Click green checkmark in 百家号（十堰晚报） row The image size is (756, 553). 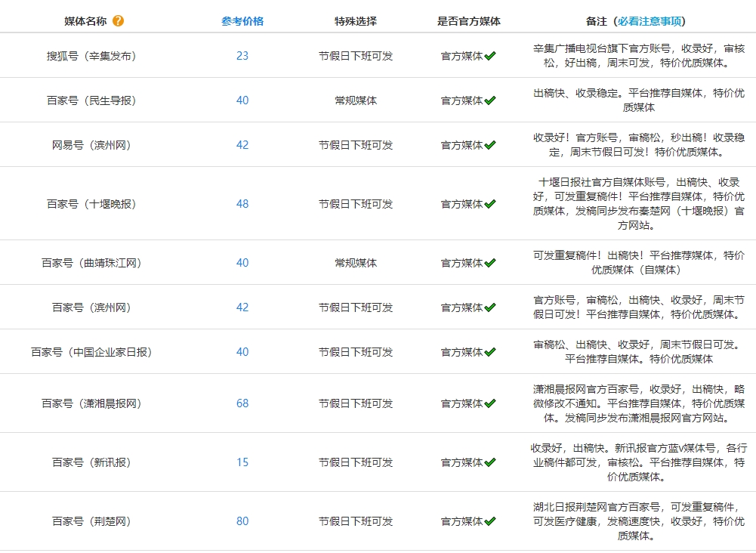(490, 204)
